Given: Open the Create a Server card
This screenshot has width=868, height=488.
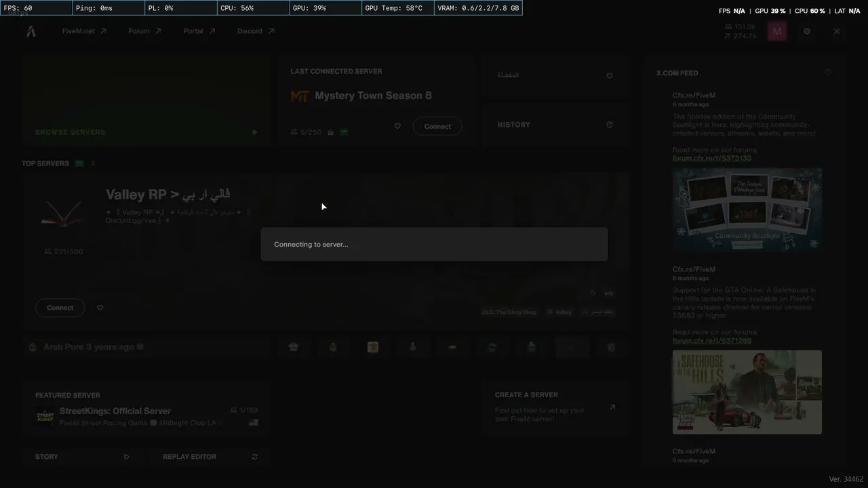Looking at the screenshot, I should [555, 407].
